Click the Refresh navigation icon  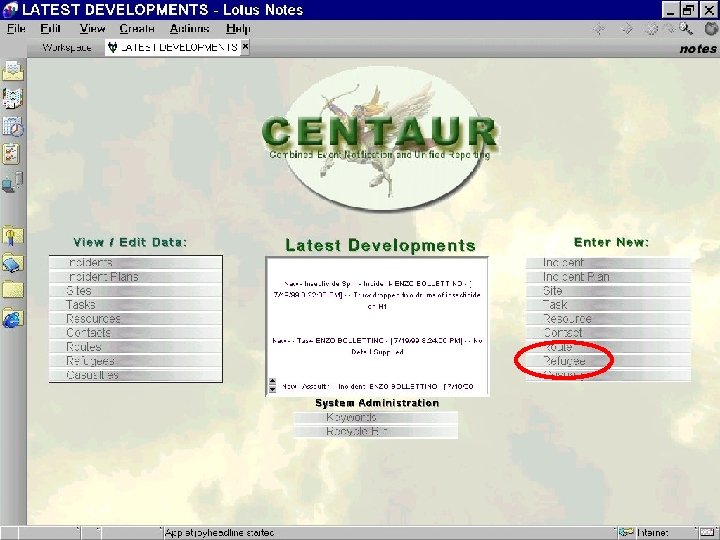pyautogui.click(x=669, y=29)
